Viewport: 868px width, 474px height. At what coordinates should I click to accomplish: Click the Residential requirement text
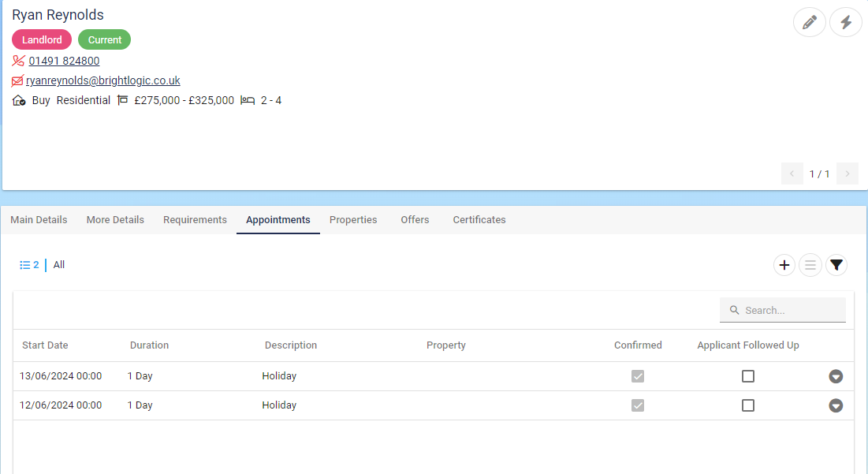click(83, 100)
